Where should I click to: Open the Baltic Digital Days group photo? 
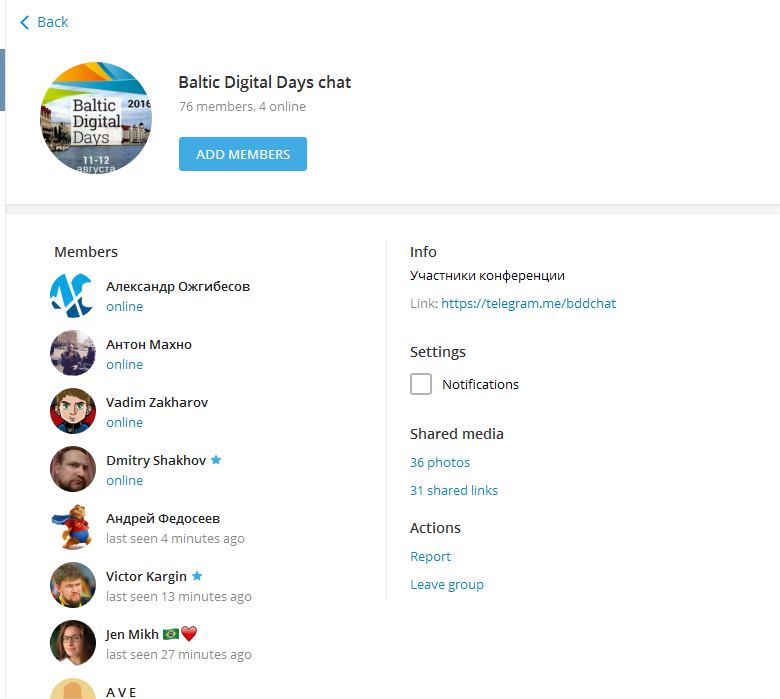pyautogui.click(x=96, y=118)
